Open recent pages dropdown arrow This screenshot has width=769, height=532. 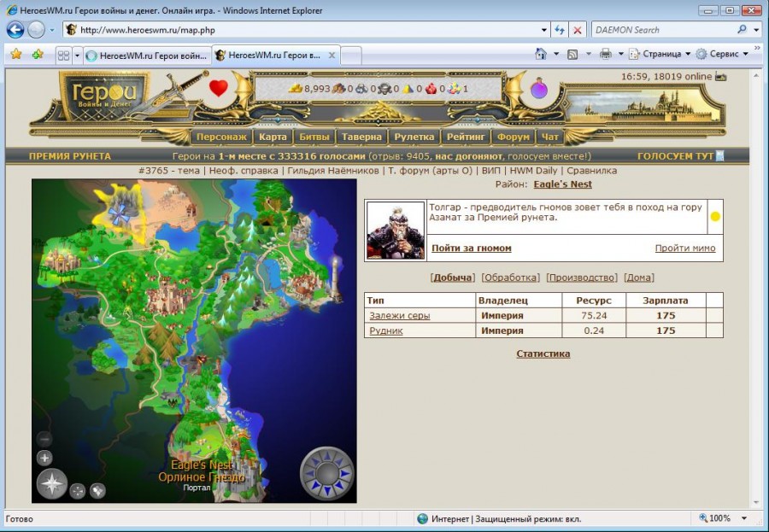[52, 30]
